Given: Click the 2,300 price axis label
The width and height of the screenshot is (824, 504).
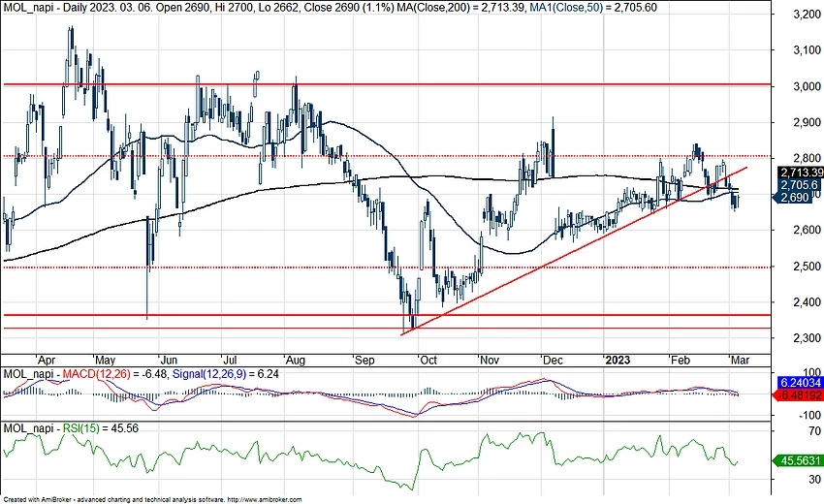Looking at the screenshot, I should pos(807,338).
